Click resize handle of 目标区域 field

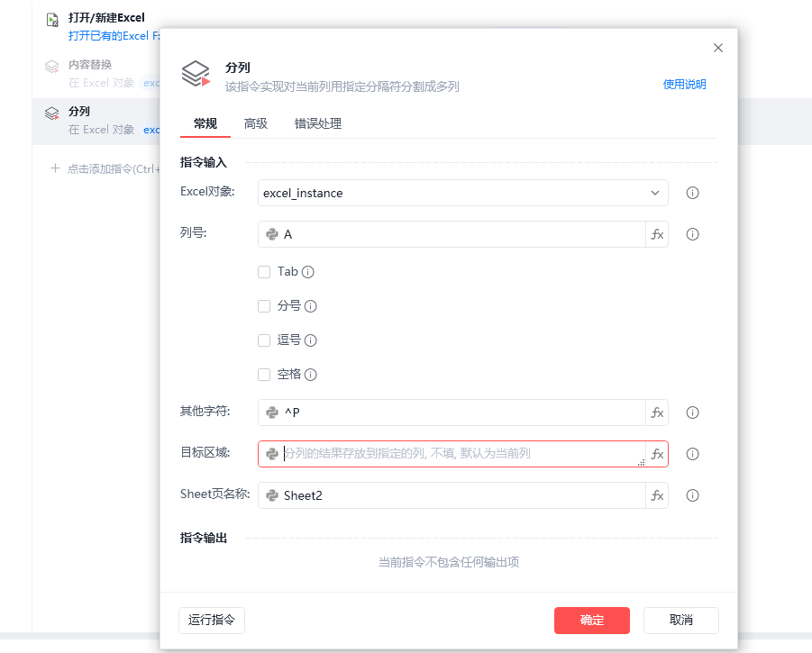641,463
